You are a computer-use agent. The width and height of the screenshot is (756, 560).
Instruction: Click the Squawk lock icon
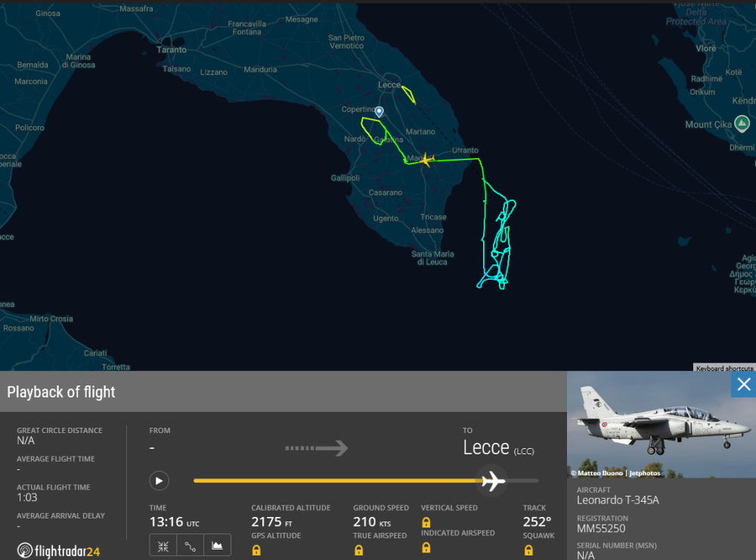(x=528, y=550)
